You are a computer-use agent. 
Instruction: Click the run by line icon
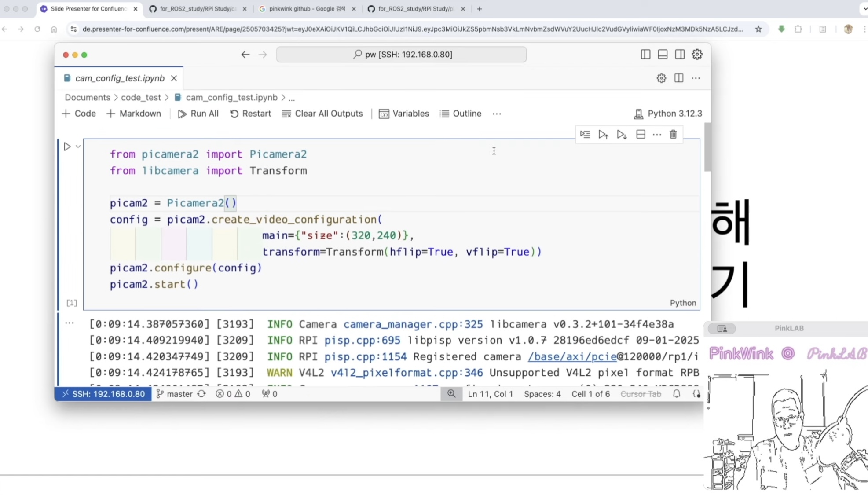tap(585, 135)
